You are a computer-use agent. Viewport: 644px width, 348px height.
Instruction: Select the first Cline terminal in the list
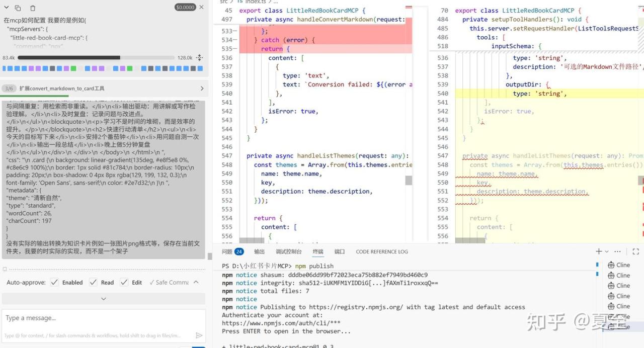(x=618, y=265)
